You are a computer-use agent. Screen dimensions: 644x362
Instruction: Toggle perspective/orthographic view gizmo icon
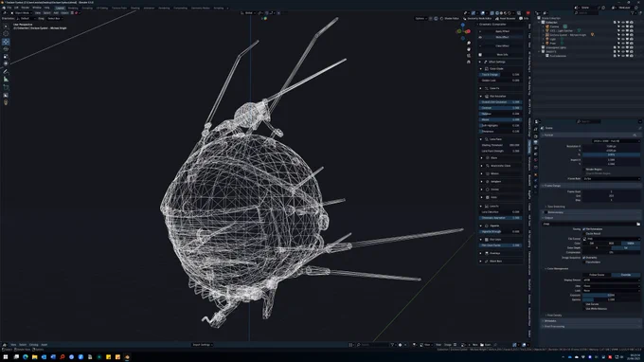pyautogui.click(x=469, y=62)
